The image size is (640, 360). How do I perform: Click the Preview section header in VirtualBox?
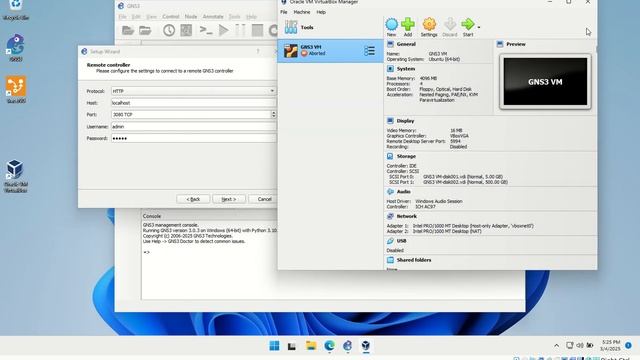pos(516,44)
